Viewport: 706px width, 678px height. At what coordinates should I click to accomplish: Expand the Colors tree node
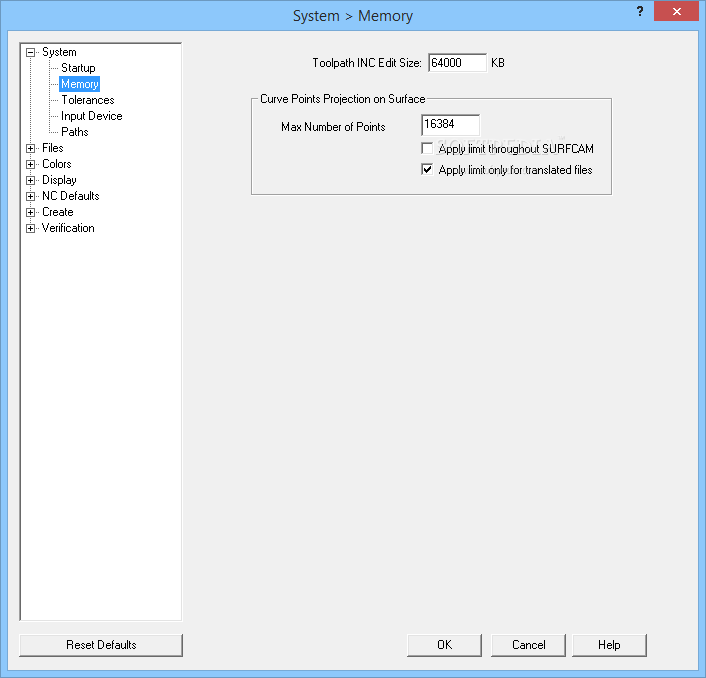click(x=30, y=164)
